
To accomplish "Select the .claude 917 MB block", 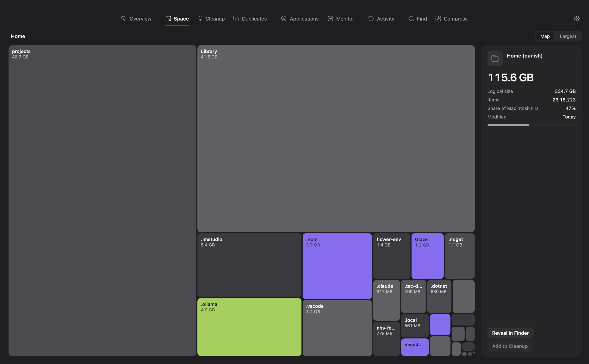I will click(386, 300).
